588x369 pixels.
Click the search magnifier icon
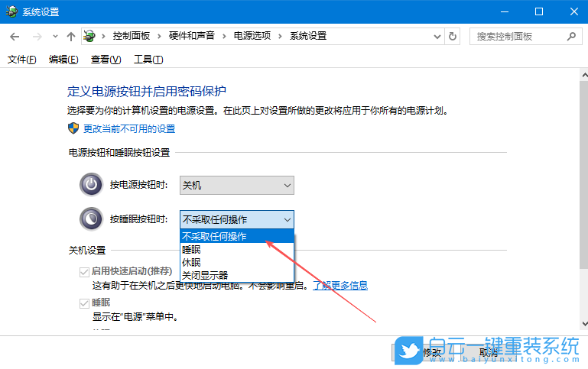tap(571, 37)
